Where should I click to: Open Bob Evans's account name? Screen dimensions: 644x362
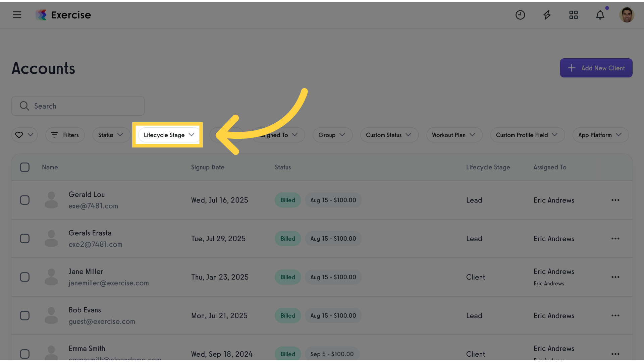pos(85,310)
